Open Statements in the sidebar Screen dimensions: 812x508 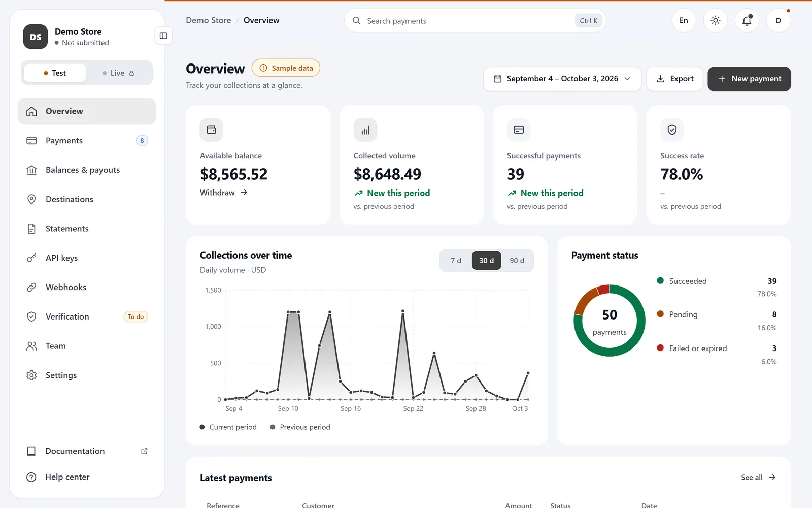tap(87, 229)
